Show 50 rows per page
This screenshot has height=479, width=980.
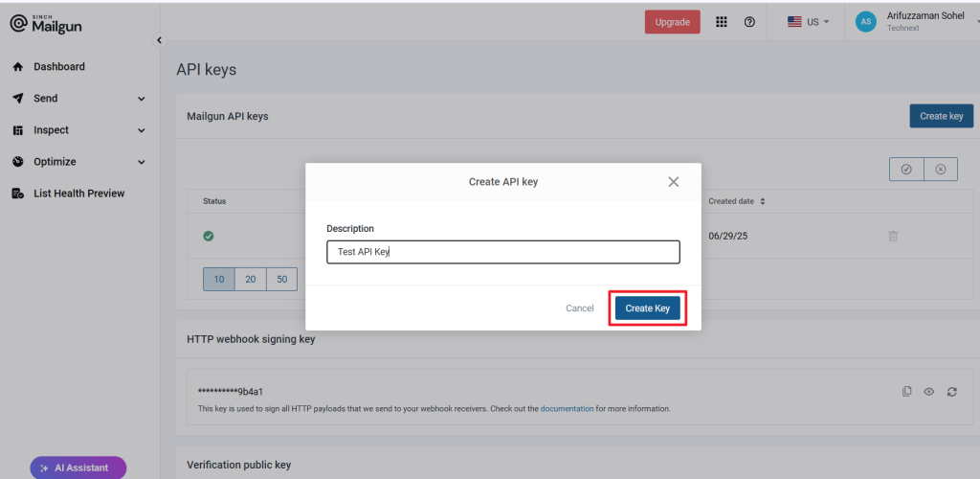[282, 280]
